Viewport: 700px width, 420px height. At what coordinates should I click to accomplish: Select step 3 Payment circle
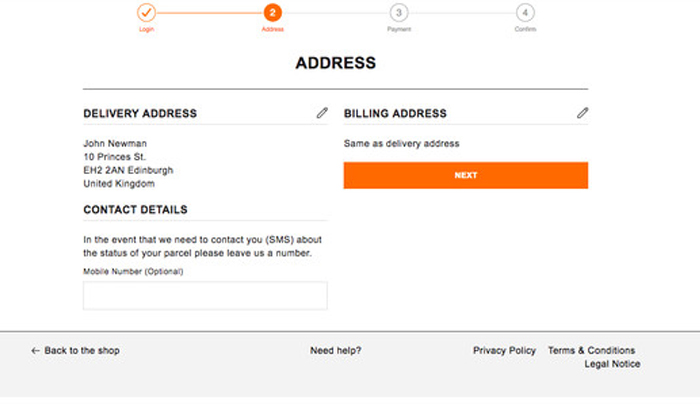click(x=399, y=12)
